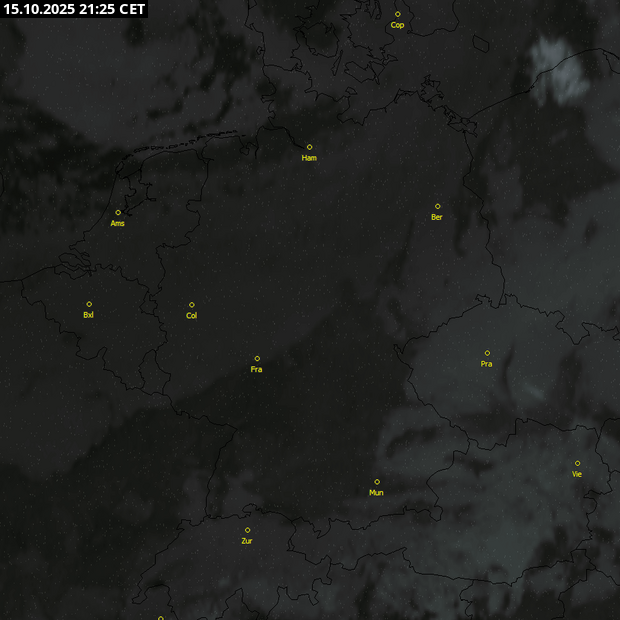The width and height of the screenshot is (620, 620).
Task: Click the Fra city marker circle
Action: (257, 358)
